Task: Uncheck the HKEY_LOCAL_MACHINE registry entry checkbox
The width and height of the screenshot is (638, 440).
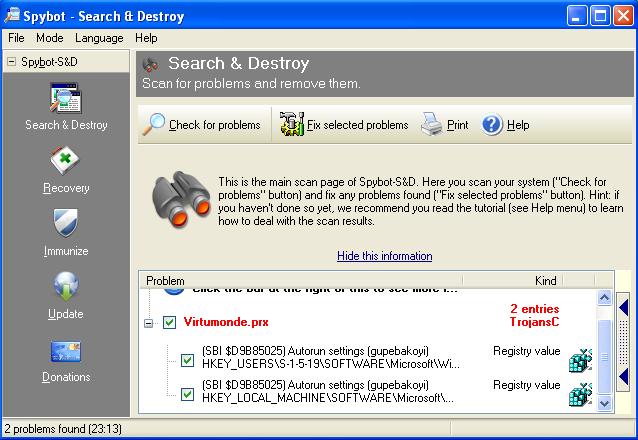Action: pos(187,394)
